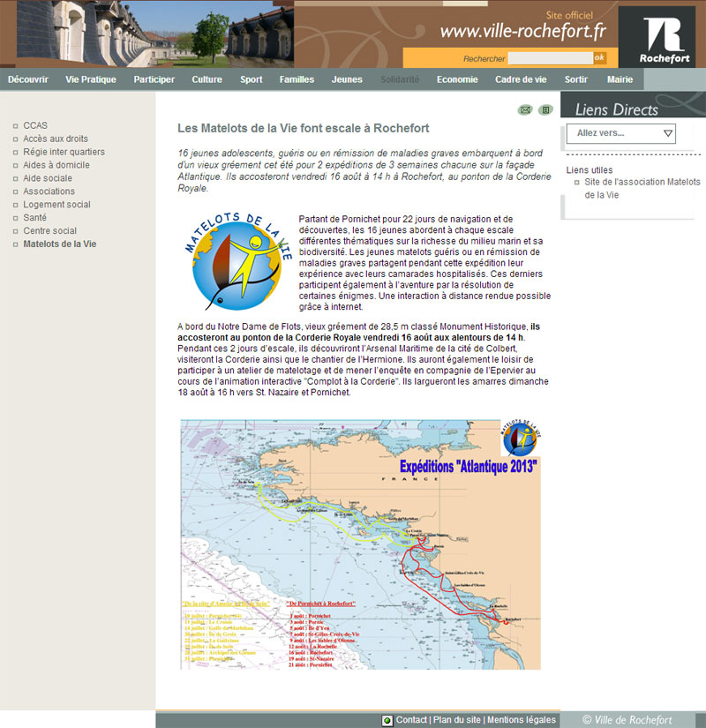Screen dimensions: 706x728
Task: Select 'Matelots de la Vie' in the sidebar
Action: 60,244
